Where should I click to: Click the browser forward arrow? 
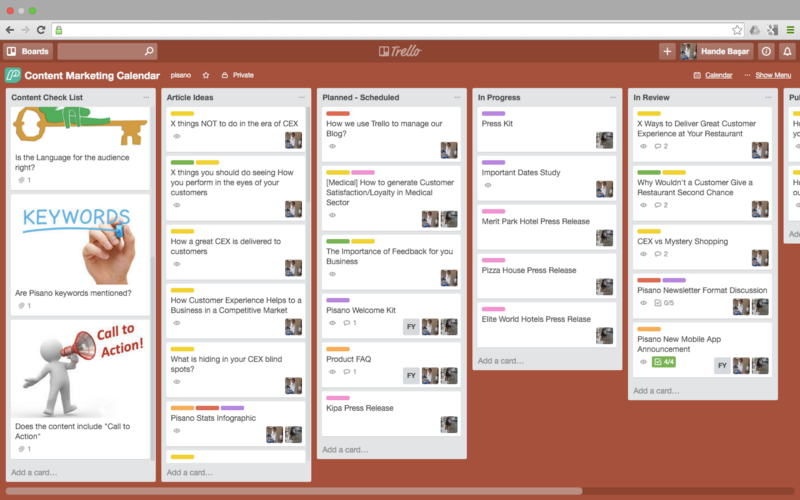(26, 30)
